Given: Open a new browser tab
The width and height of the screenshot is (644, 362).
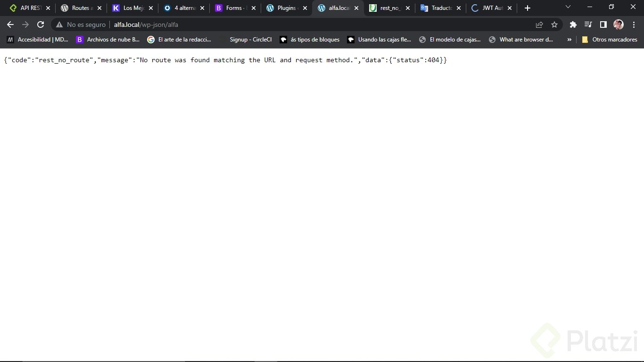Looking at the screenshot, I should (x=528, y=8).
